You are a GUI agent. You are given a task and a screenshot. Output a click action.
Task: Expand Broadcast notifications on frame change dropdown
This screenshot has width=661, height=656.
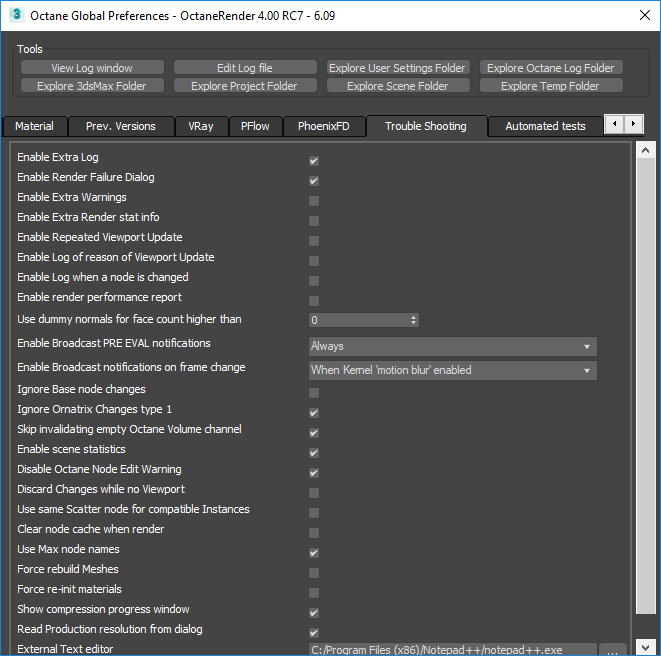(x=452, y=370)
